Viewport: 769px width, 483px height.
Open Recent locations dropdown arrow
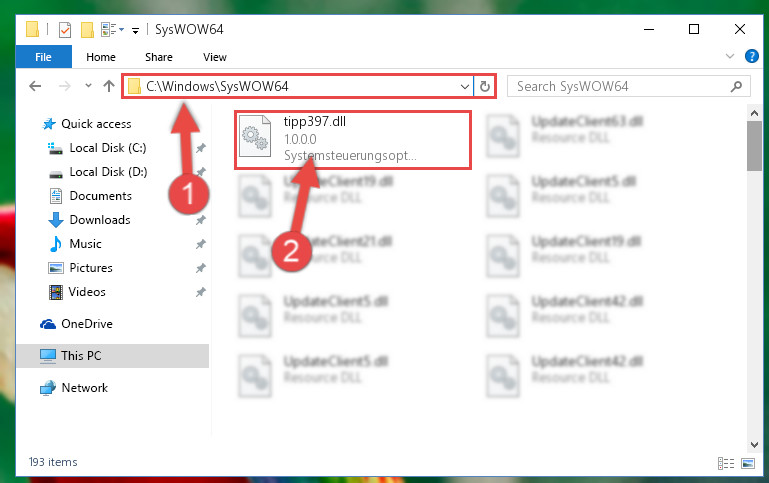88,86
